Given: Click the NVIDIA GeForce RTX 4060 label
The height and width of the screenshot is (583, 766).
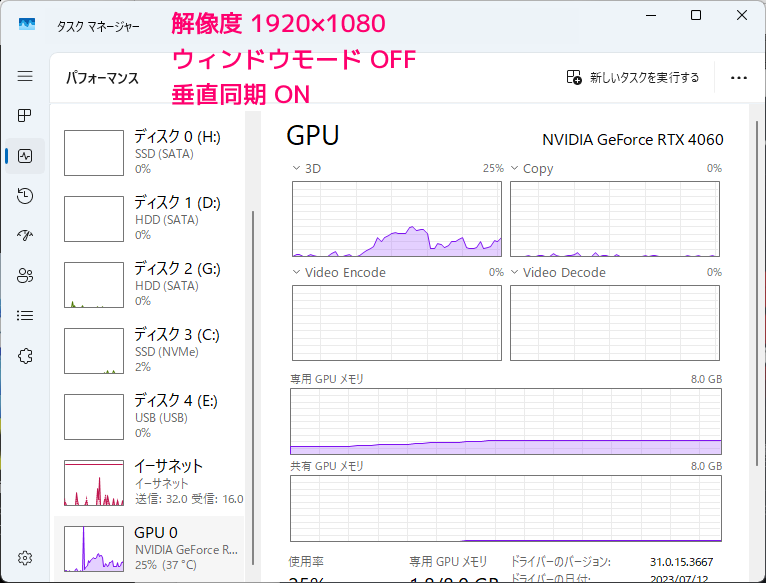Looking at the screenshot, I should pos(633,140).
